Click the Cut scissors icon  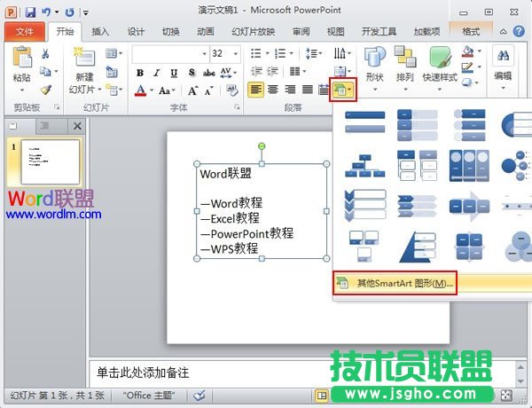point(45,53)
